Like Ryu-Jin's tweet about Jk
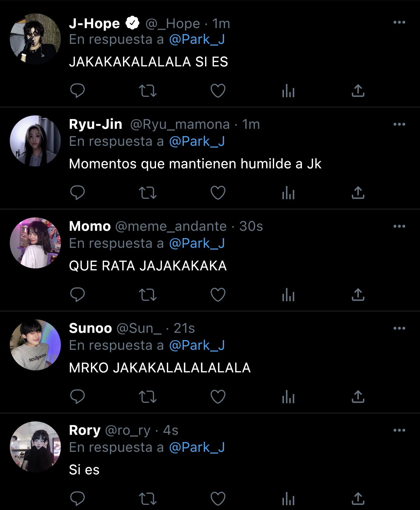 (218, 193)
